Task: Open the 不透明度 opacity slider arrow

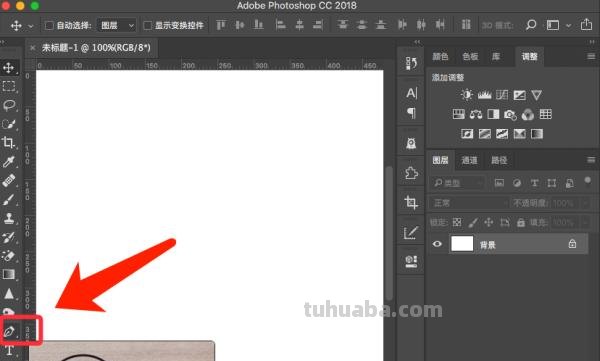Action: click(x=586, y=203)
